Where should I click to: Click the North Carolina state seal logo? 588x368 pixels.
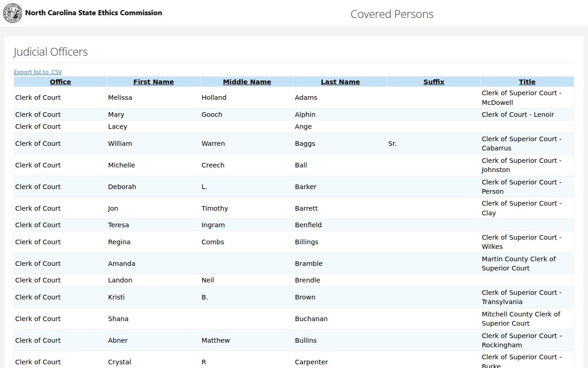pyautogui.click(x=12, y=13)
